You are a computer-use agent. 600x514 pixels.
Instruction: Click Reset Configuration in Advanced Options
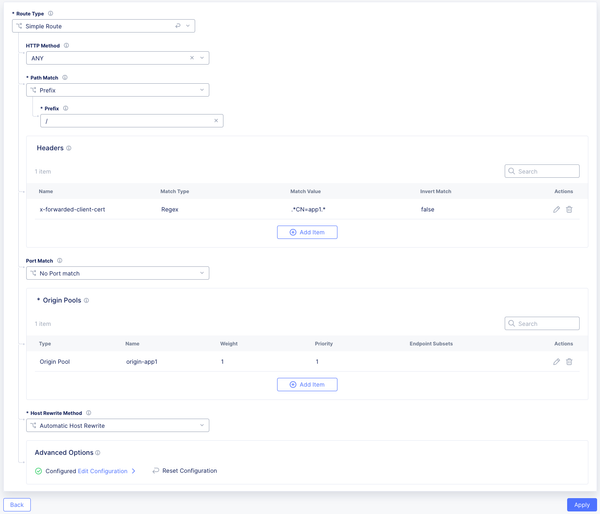point(189,471)
